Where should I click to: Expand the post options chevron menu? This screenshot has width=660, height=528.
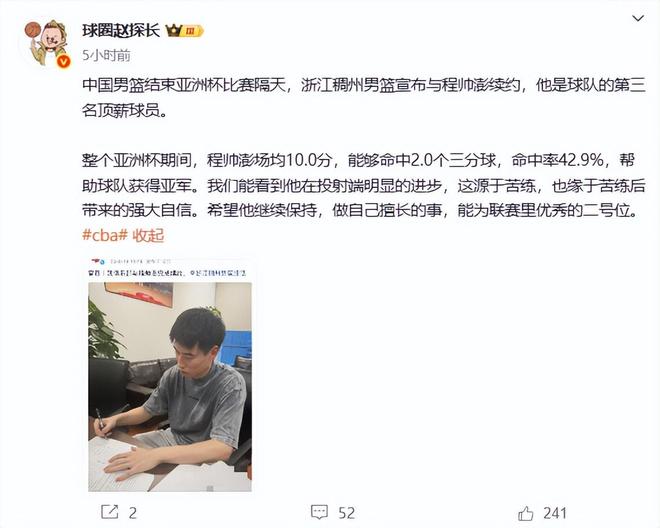pyautogui.click(x=638, y=18)
